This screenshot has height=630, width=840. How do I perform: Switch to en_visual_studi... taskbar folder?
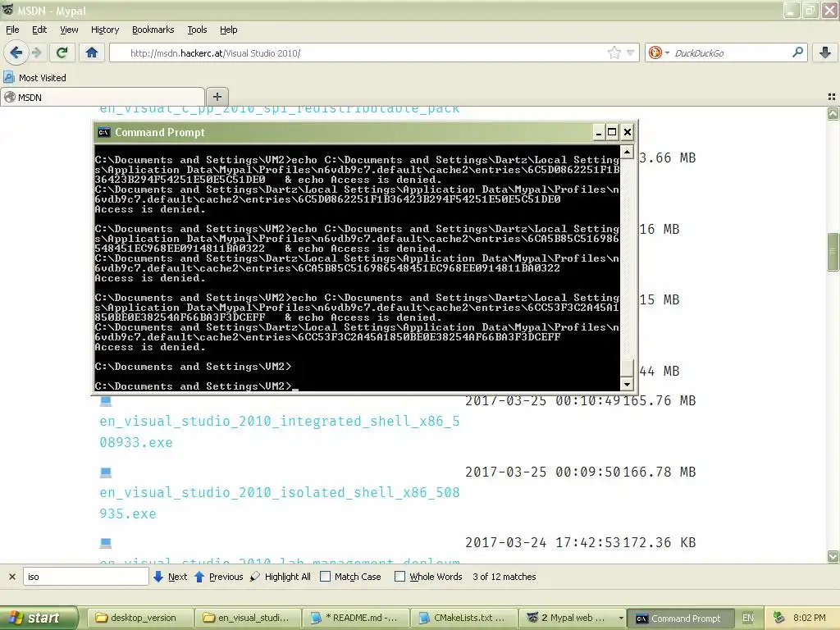click(x=247, y=618)
